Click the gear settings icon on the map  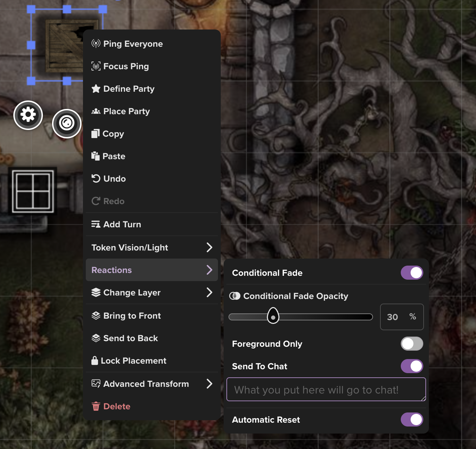(x=28, y=115)
